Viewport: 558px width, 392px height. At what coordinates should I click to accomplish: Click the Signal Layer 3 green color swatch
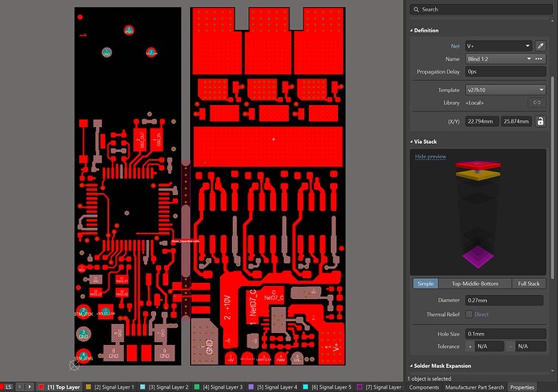click(197, 387)
